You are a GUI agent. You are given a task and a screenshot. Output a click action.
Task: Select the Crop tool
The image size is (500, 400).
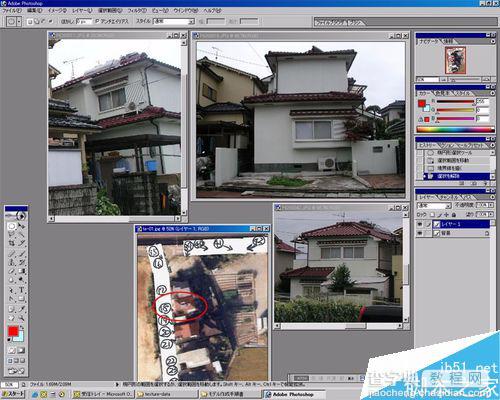(12, 243)
